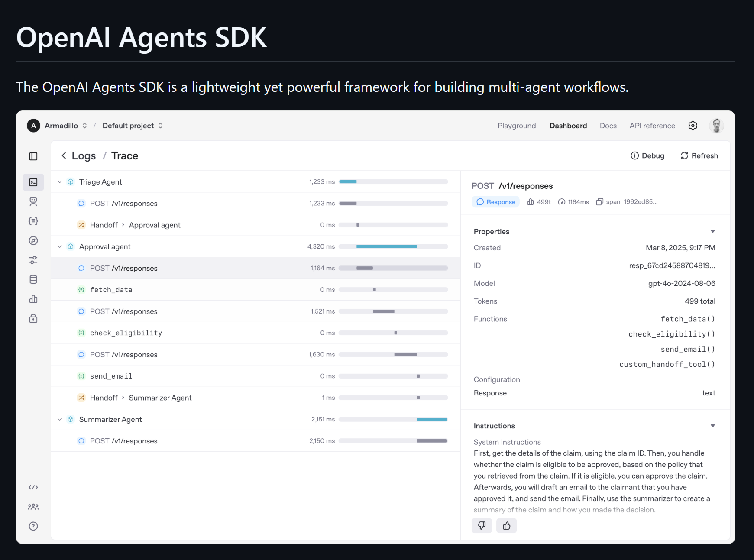
Task: Collapse the Summarizer Agent tree node
Action: click(60, 419)
